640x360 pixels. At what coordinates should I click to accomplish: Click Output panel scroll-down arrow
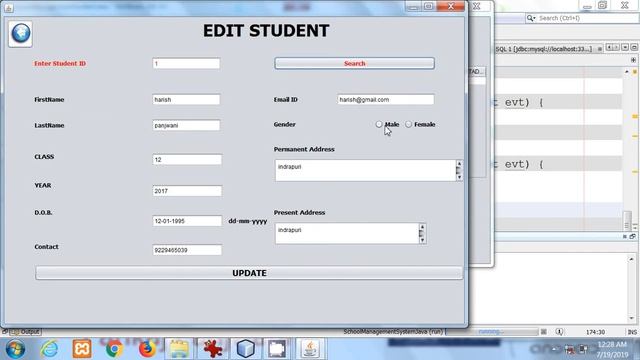(x=631, y=318)
